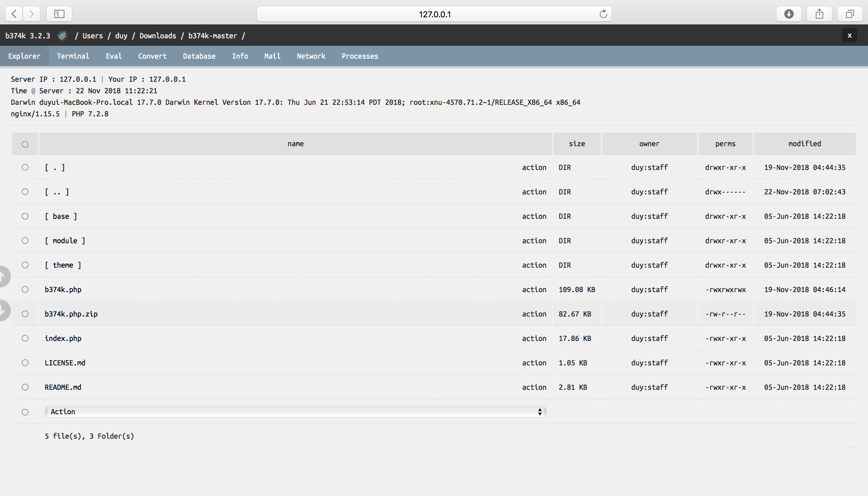Open the Safari share menu
Viewport: 868px width, 496px height.
[x=819, y=14]
